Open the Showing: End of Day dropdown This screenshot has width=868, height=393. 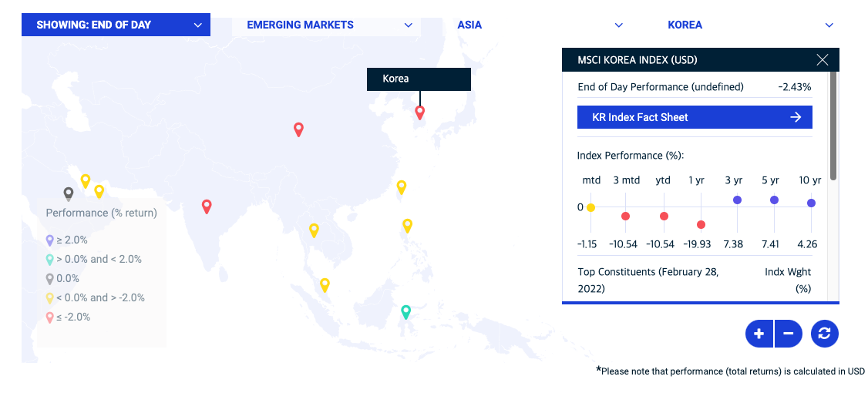[116, 25]
